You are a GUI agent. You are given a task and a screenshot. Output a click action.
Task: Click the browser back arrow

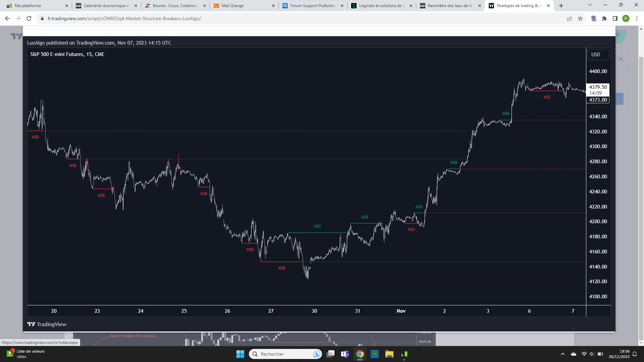click(x=7, y=18)
